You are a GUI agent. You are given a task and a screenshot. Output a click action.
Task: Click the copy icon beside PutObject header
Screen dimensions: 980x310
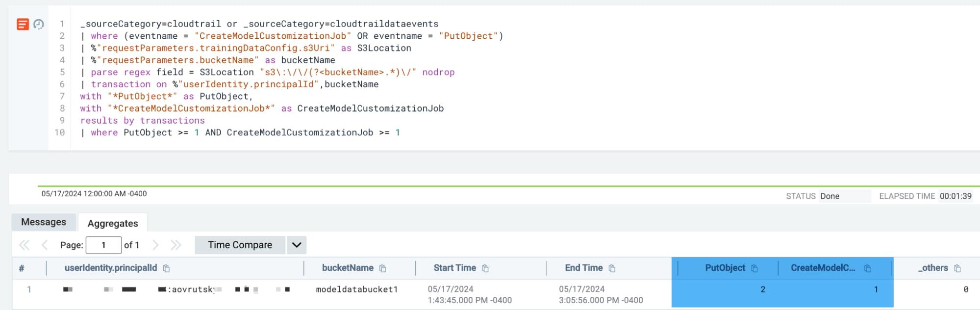click(754, 268)
